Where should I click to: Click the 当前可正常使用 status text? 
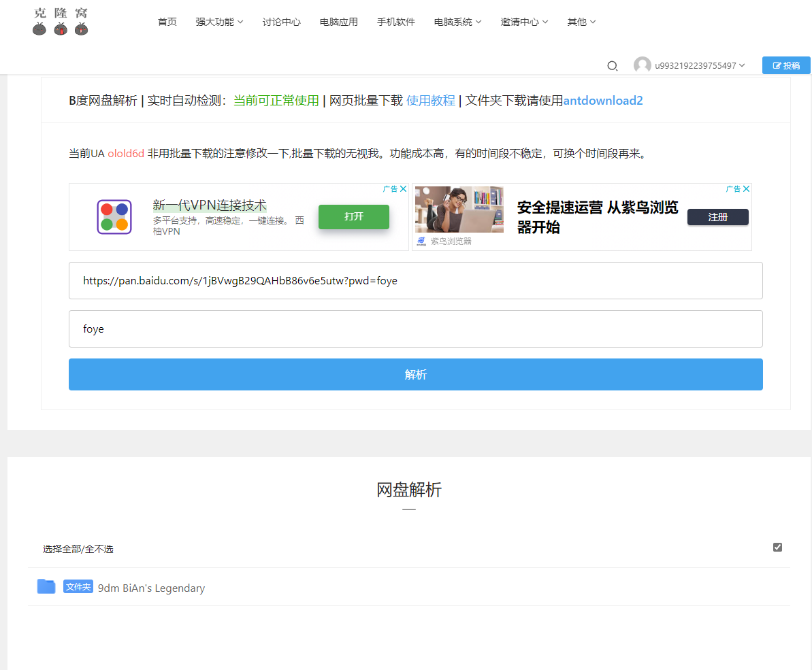(276, 101)
